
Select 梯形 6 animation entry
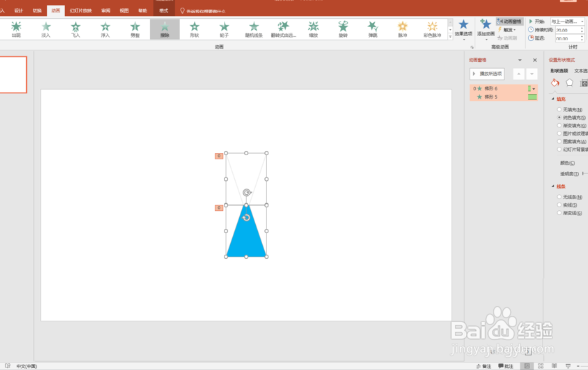coord(504,88)
